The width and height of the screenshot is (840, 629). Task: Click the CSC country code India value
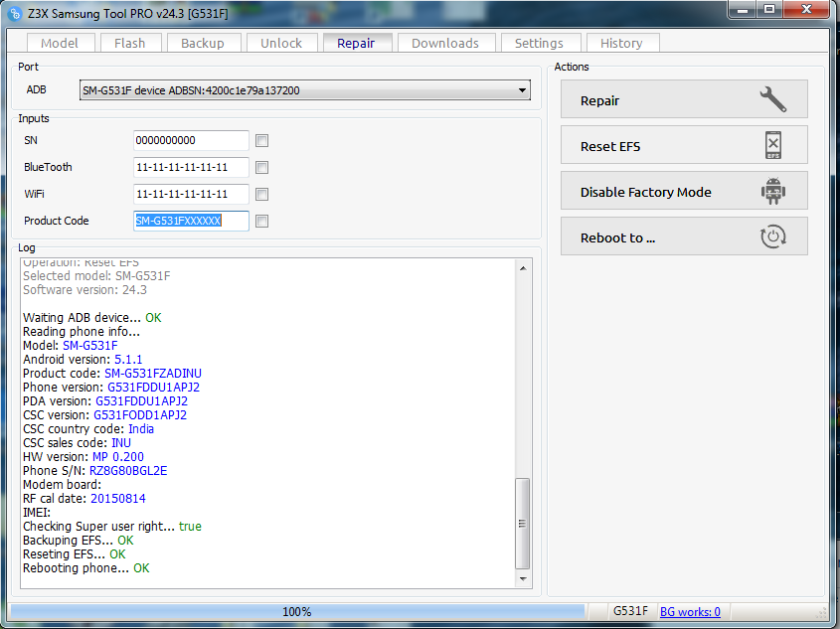tap(141, 429)
